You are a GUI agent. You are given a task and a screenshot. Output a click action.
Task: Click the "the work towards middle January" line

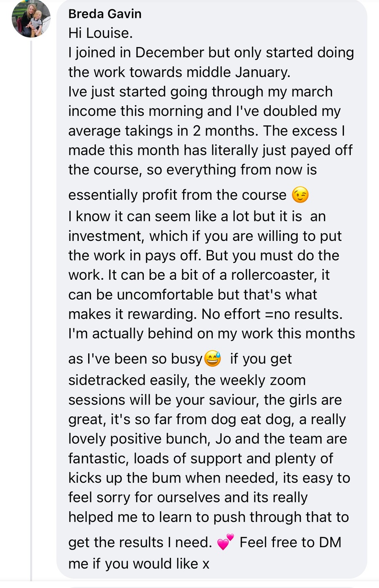(179, 72)
